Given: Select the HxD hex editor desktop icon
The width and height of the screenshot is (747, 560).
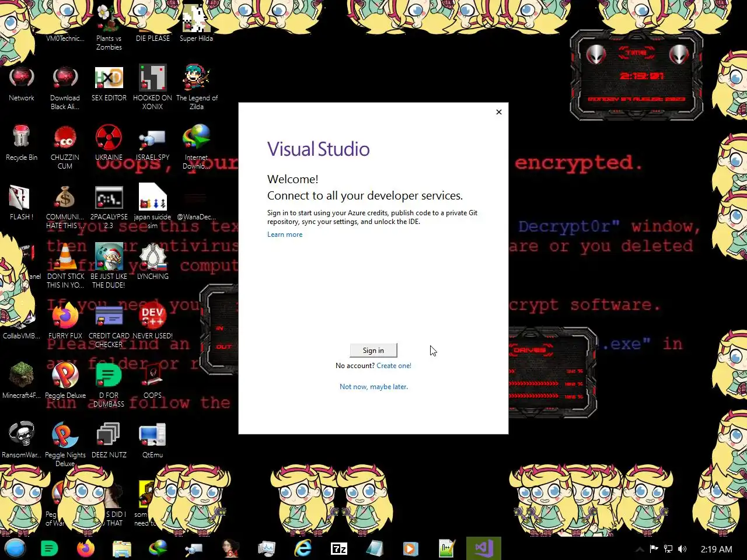Looking at the screenshot, I should 109,85.
